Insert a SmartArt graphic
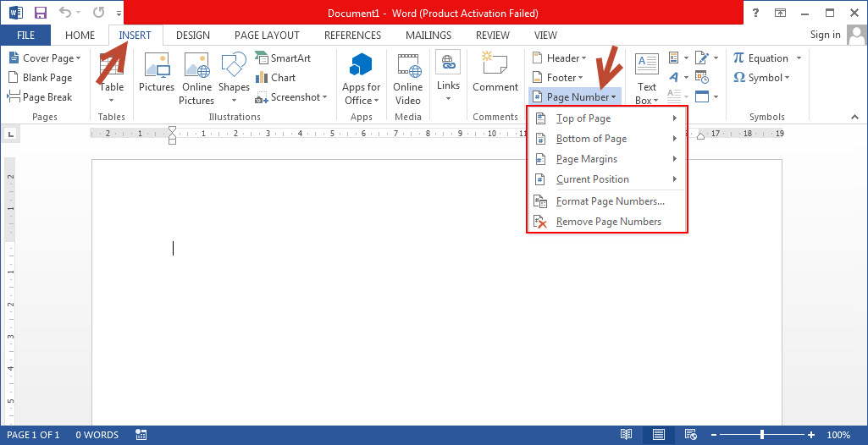This screenshot has width=868, height=445. click(x=283, y=58)
